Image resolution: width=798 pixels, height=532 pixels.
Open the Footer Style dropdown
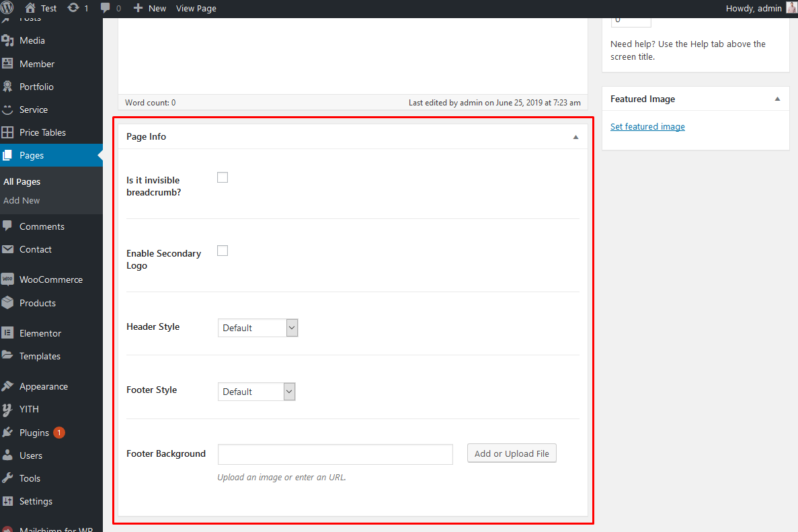[256, 392]
